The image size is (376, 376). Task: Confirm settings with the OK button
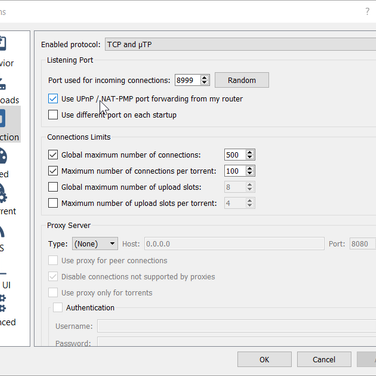[264, 360]
